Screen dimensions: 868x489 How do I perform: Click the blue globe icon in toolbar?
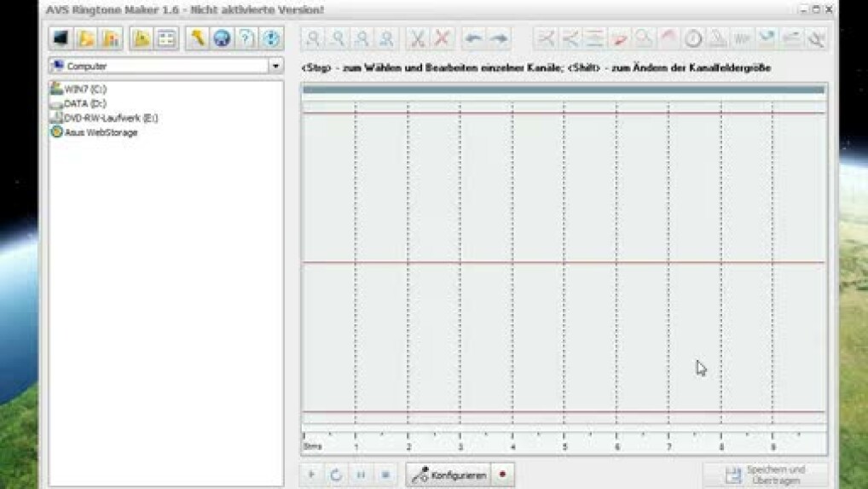point(222,38)
